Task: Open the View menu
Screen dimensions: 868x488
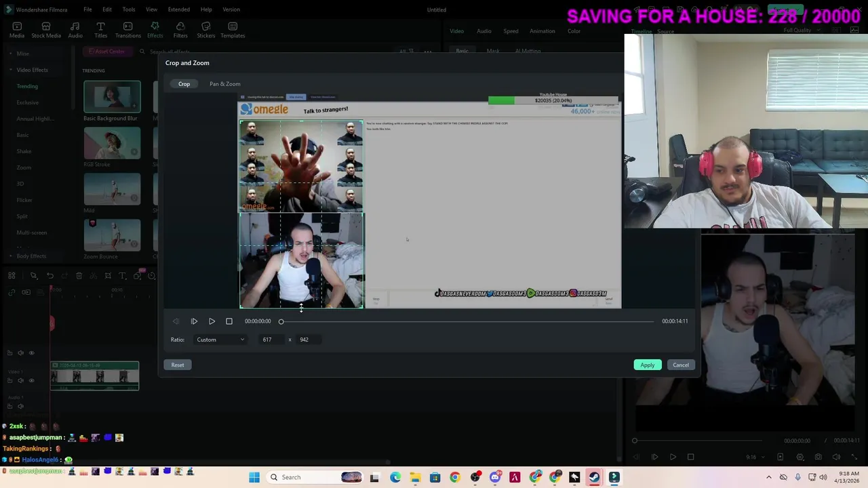Action: (x=151, y=9)
